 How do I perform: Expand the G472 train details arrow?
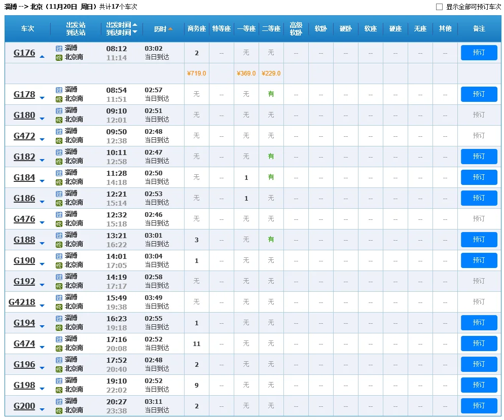[42, 140]
